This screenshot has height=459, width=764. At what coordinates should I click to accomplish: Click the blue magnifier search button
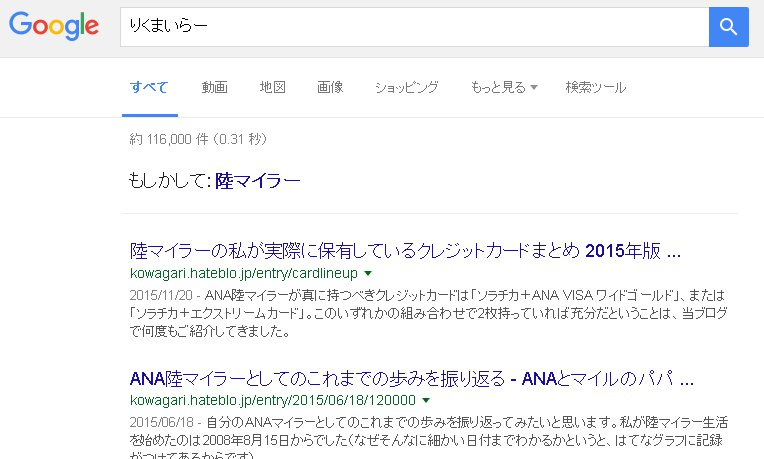click(728, 27)
